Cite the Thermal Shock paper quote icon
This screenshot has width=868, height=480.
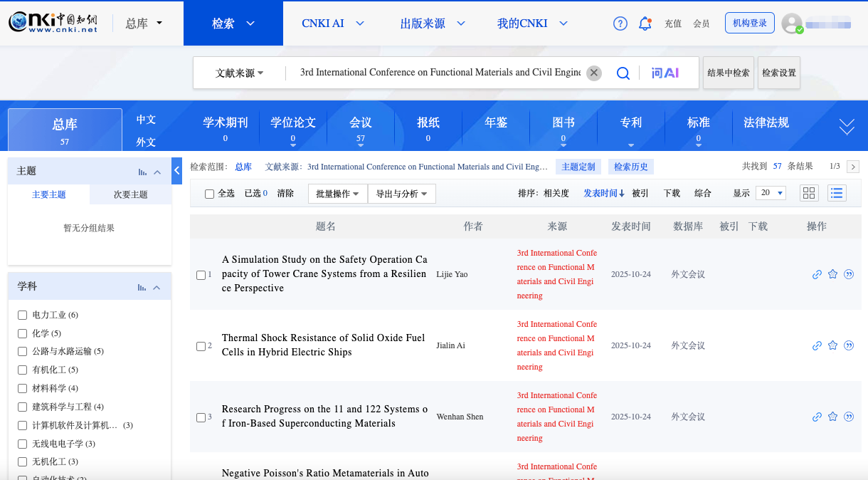pyautogui.click(x=849, y=345)
